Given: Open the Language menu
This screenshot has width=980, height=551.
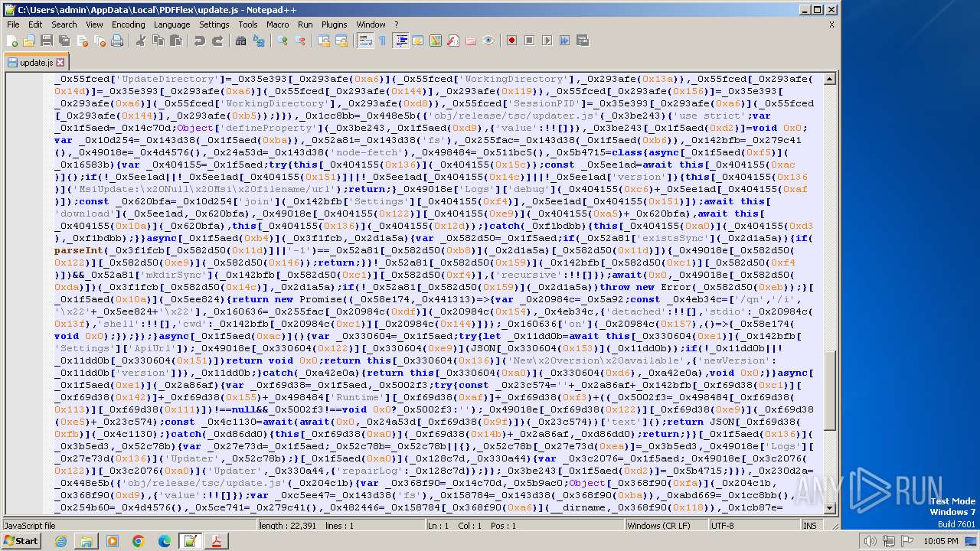Looking at the screenshot, I should coord(172,24).
